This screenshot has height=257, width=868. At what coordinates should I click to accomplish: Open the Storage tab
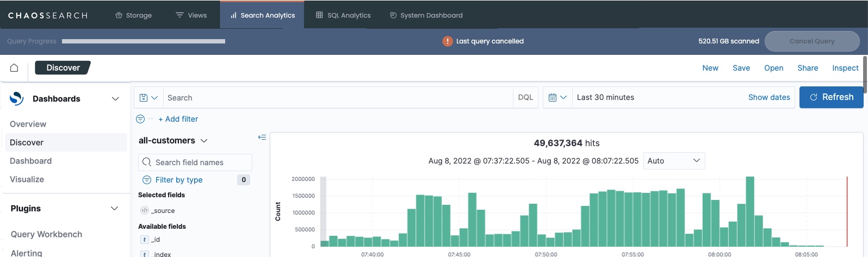[133, 15]
